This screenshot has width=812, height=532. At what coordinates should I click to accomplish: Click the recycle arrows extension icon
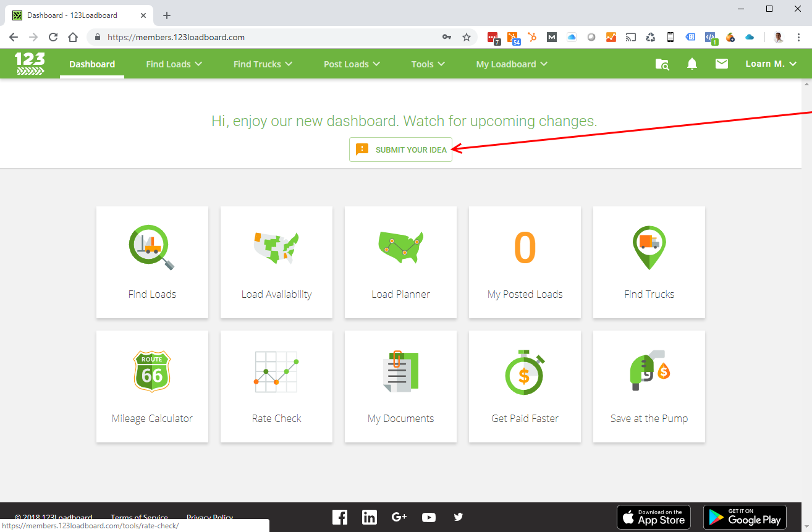(650, 37)
